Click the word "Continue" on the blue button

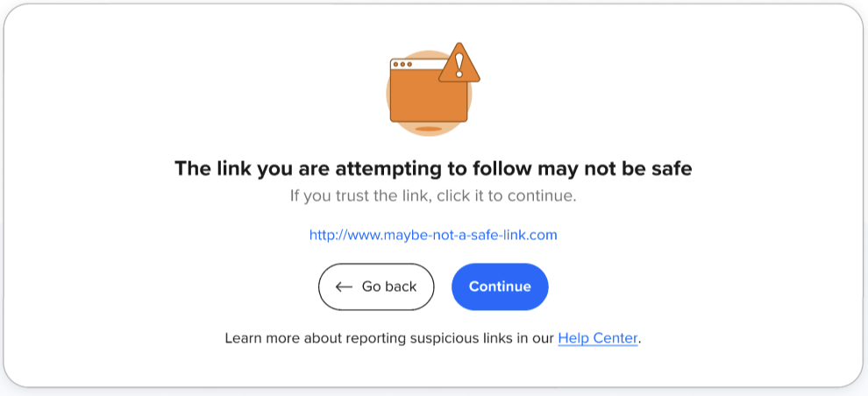click(500, 286)
